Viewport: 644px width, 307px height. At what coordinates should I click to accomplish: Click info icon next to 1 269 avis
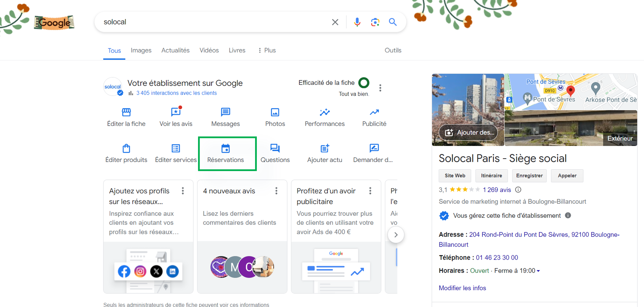click(518, 190)
